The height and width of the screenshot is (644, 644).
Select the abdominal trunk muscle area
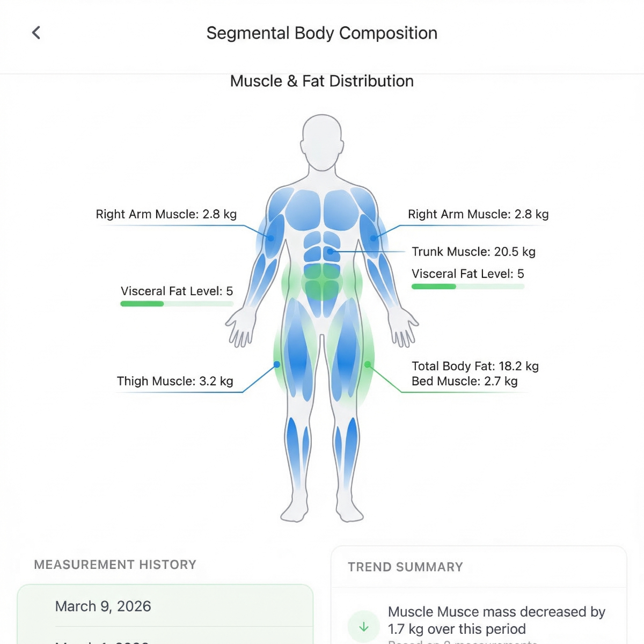[322, 252]
